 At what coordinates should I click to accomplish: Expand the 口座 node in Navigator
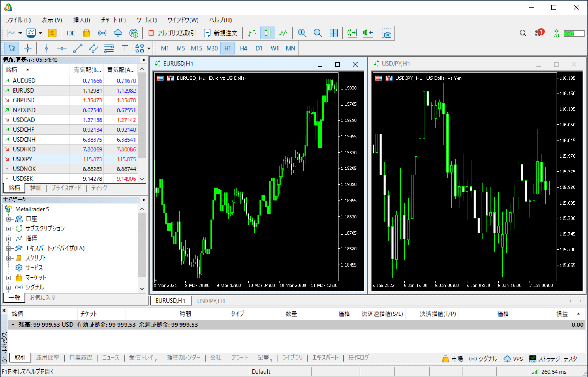pos(8,219)
